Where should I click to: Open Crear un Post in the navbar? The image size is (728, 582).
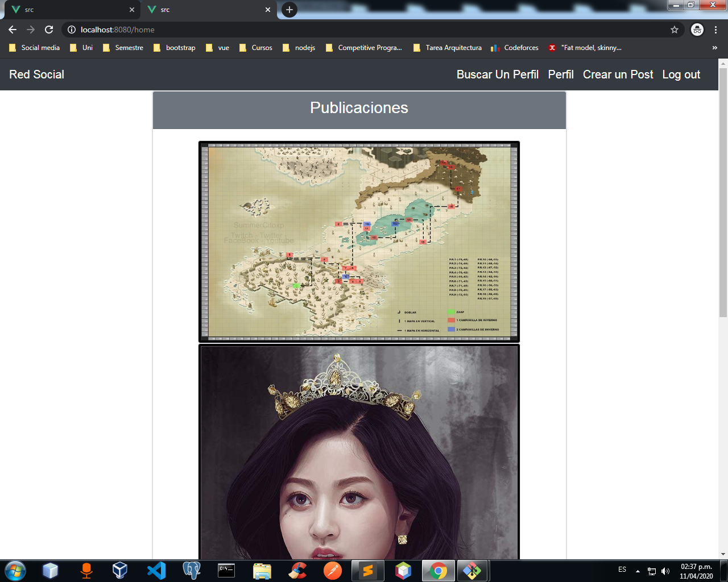point(618,74)
